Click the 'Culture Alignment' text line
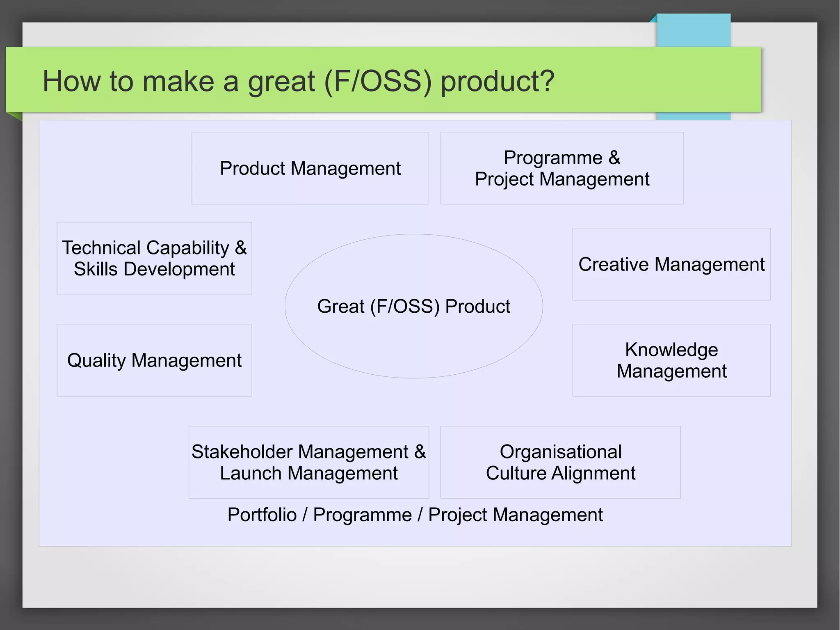 (560, 473)
